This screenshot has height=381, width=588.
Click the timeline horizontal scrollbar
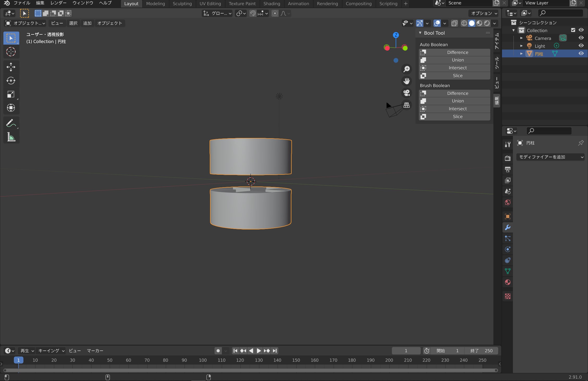[250, 370]
